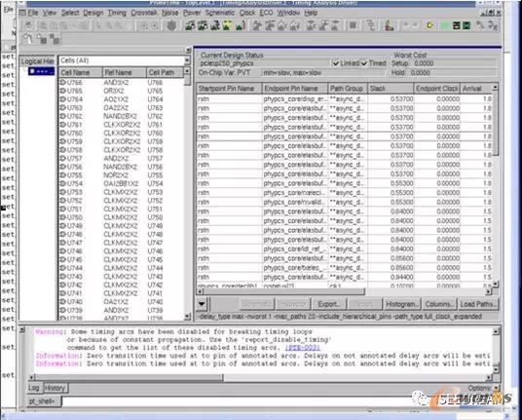The width and height of the screenshot is (522, 420).
Task: Open the ECO menu
Action: [266, 13]
